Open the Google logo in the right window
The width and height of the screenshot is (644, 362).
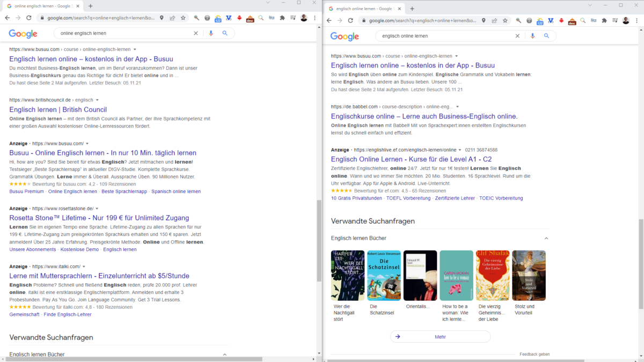(345, 36)
